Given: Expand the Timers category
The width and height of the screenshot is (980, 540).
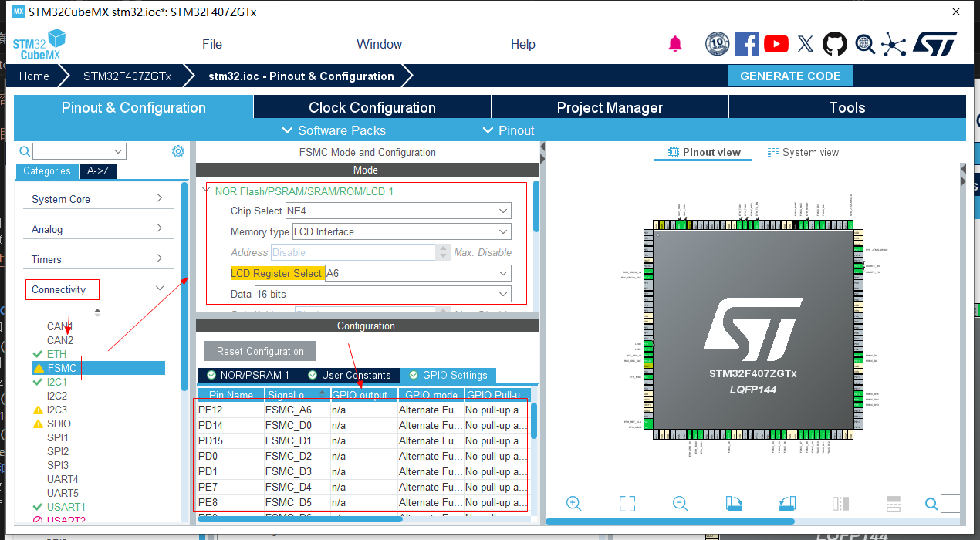Looking at the screenshot, I should 96,259.
